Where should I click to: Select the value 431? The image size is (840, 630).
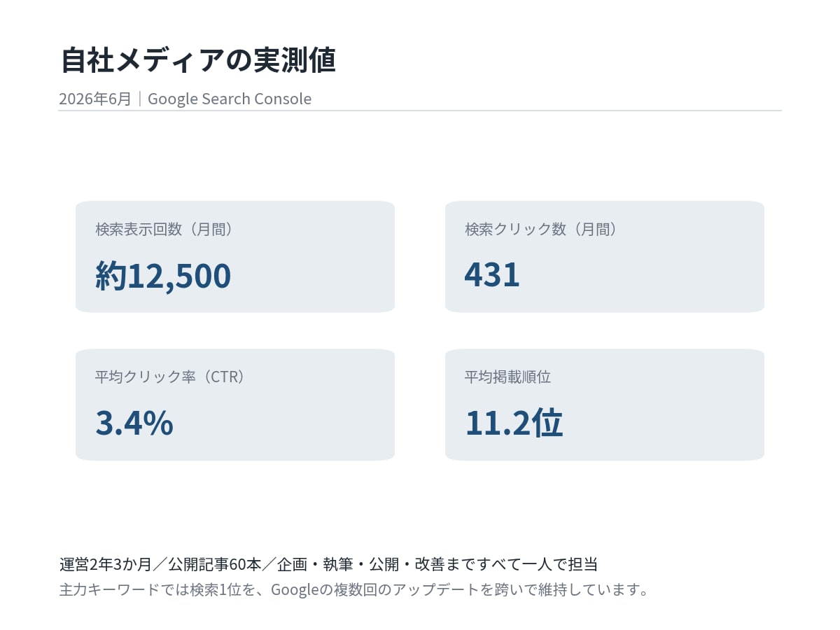tap(492, 274)
